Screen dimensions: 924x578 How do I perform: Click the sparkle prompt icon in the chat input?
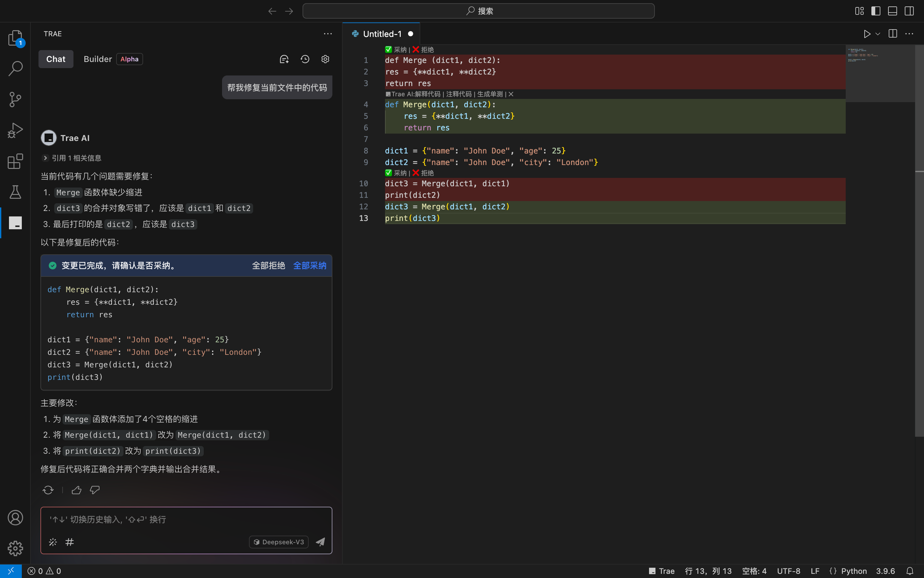pos(53,542)
